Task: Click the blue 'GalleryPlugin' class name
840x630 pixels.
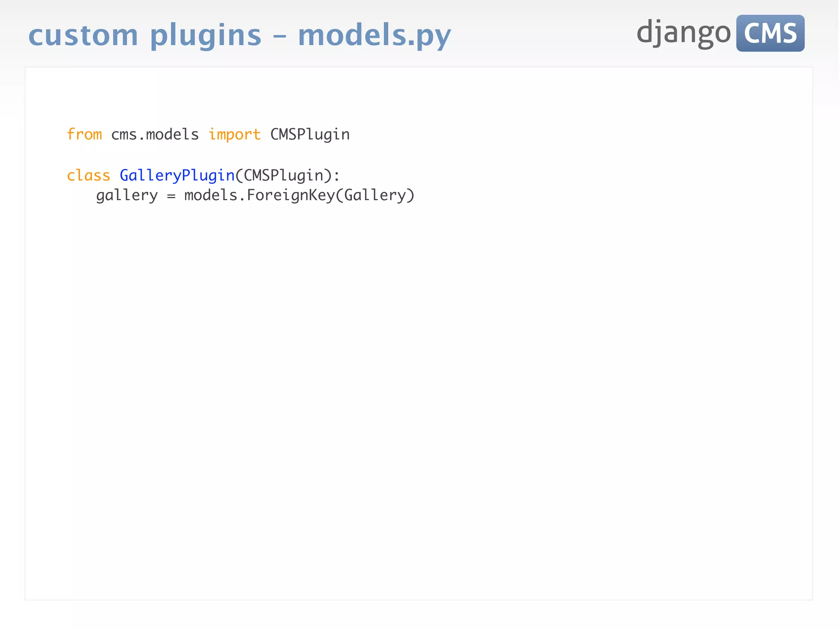Action: point(177,176)
